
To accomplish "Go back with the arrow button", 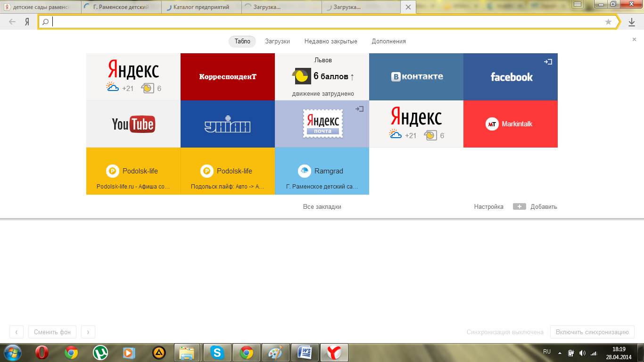I will click(x=12, y=22).
